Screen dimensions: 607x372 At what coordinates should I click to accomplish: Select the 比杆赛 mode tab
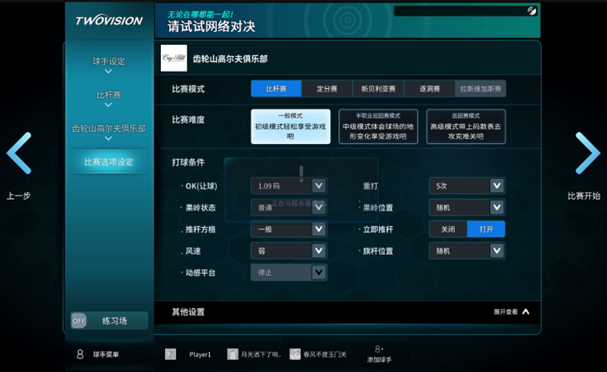[276, 89]
